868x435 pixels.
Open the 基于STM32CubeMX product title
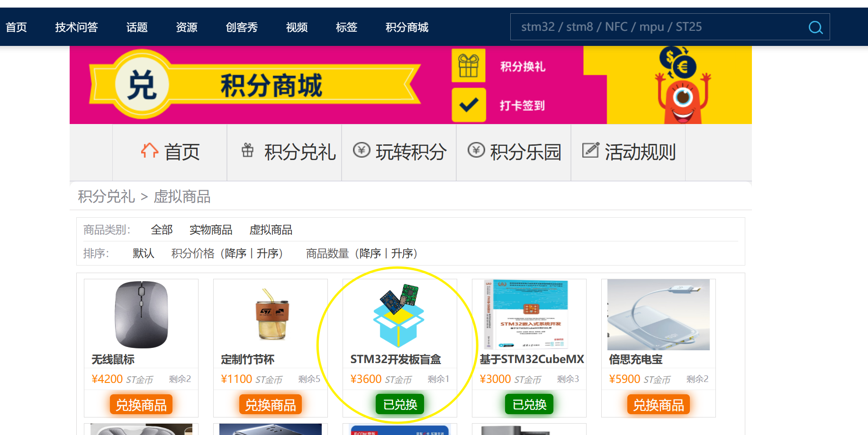click(532, 360)
